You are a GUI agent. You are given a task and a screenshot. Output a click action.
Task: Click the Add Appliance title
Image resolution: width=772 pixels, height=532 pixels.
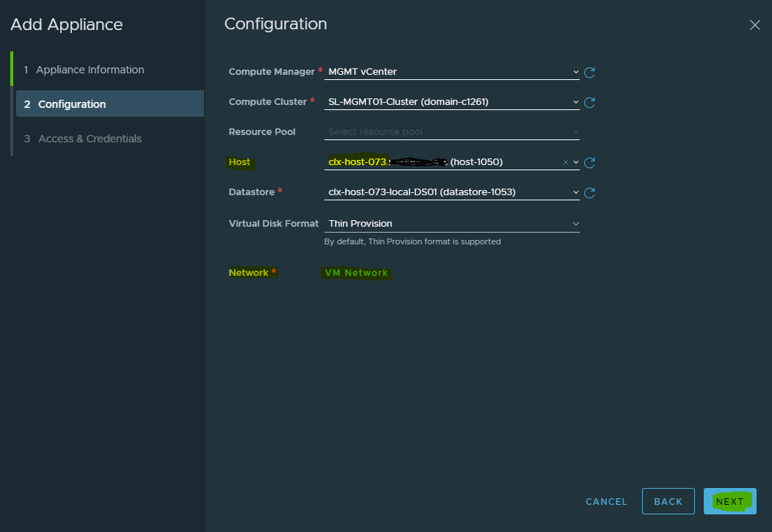(67, 25)
